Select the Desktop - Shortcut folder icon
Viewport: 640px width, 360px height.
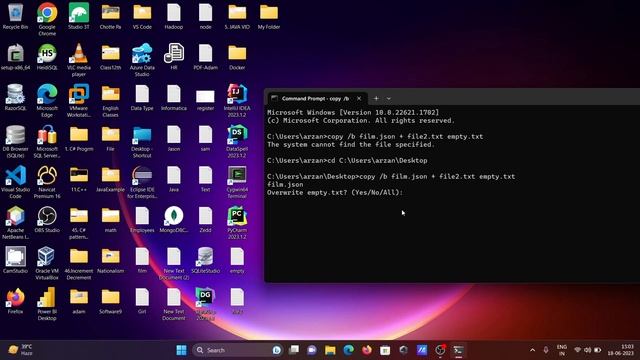point(142,141)
